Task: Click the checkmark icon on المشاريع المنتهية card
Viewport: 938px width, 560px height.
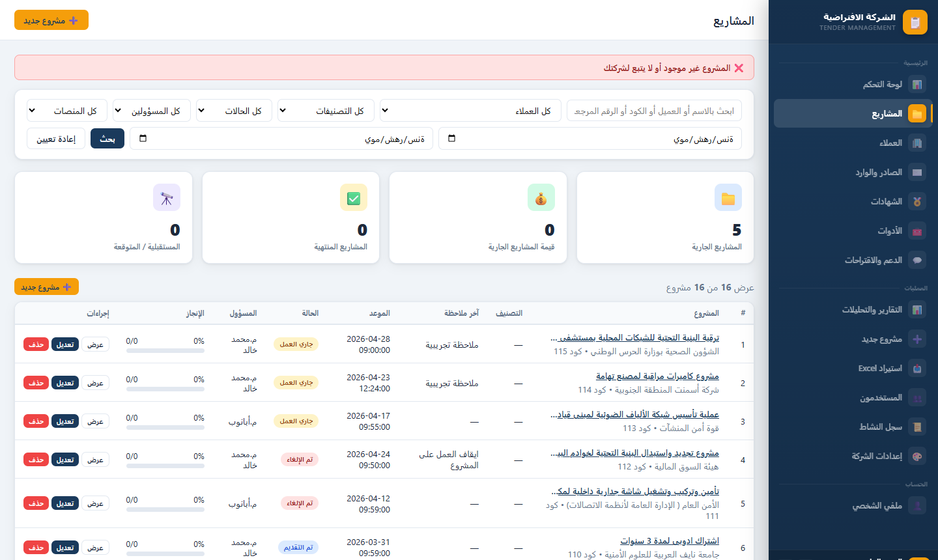Action: (354, 197)
